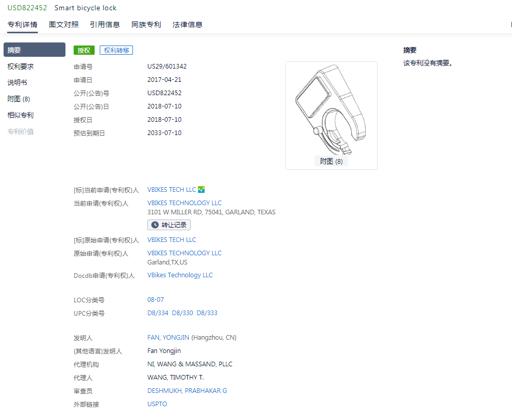The image size is (512, 420).
Task: Open the 法律信息 tab
Action: pyautogui.click(x=187, y=24)
